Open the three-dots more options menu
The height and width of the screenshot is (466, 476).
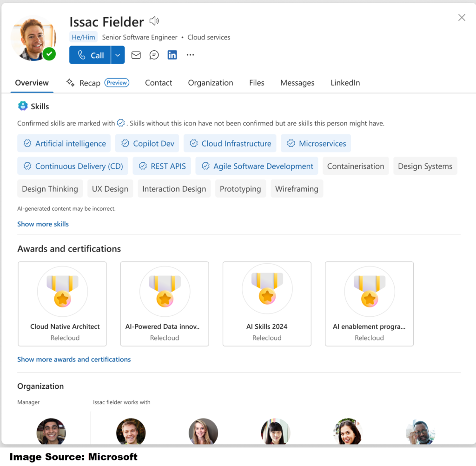coord(190,55)
